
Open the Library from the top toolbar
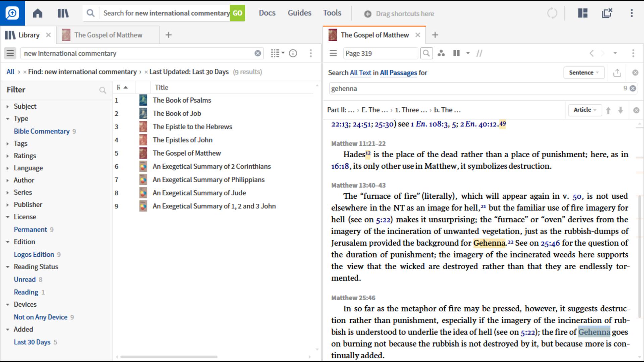(63, 13)
